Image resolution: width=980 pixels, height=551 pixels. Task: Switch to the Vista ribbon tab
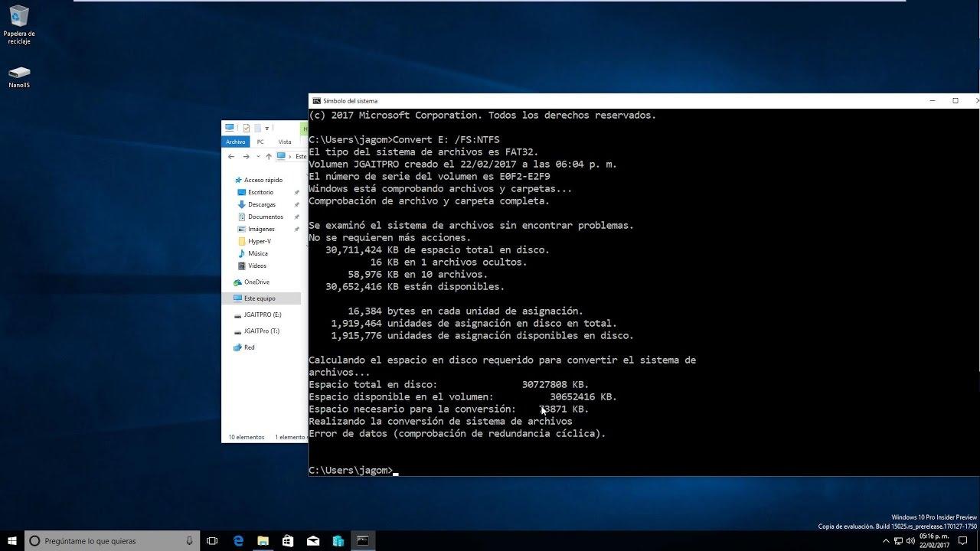point(284,142)
